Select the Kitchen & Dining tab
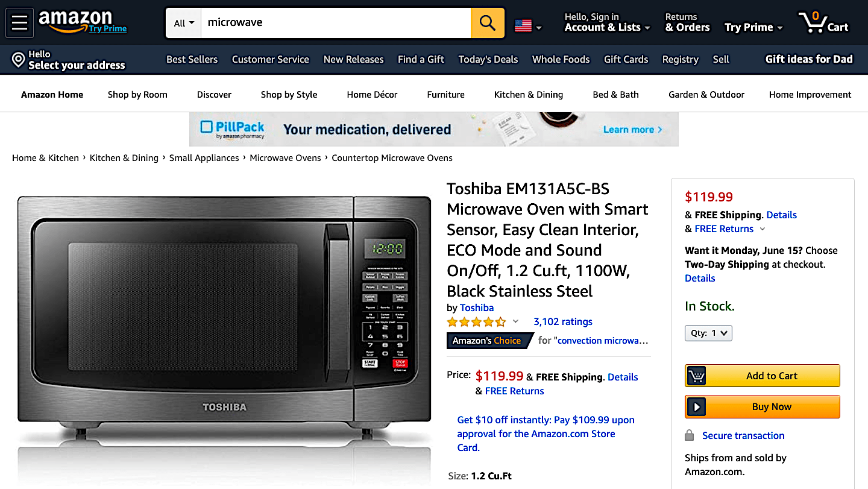The image size is (868, 489). (529, 94)
